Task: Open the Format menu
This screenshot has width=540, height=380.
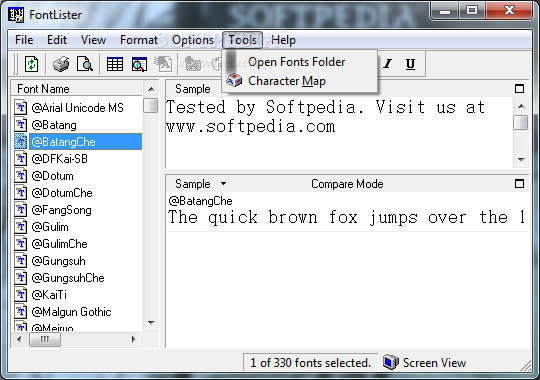Action: (139, 40)
